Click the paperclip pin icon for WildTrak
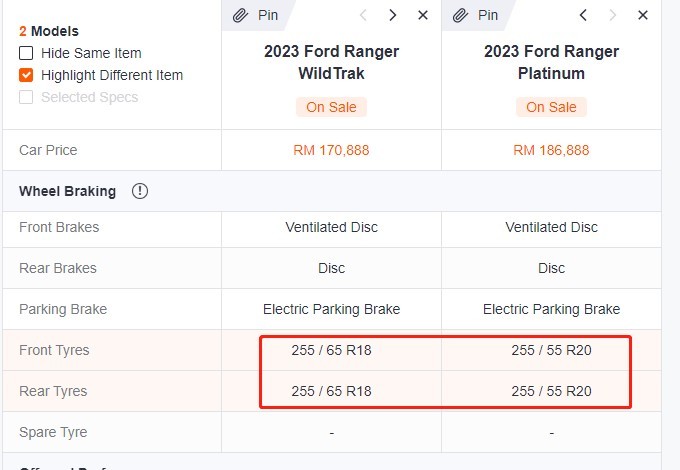The image size is (680, 470). click(240, 16)
